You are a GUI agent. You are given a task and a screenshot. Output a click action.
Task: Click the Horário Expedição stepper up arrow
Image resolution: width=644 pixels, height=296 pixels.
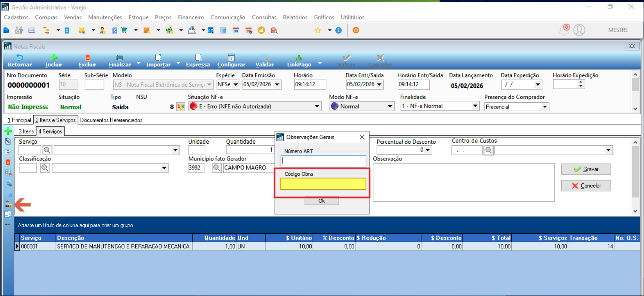click(581, 82)
